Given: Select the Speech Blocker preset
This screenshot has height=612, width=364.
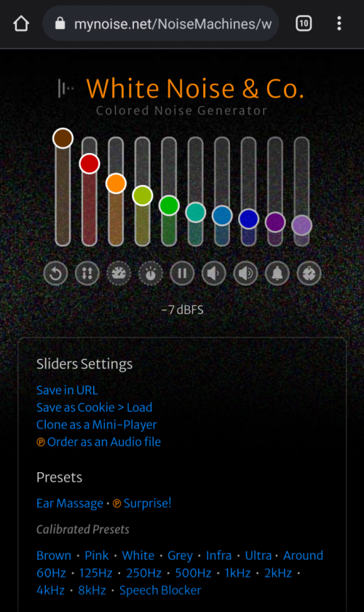Looking at the screenshot, I should (160, 590).
